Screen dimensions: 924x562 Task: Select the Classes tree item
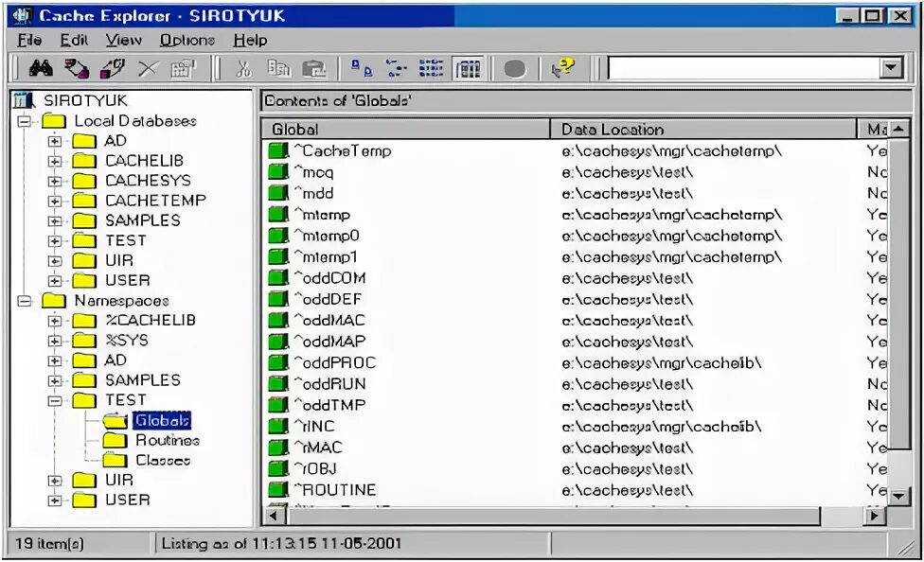coord(163,460)
